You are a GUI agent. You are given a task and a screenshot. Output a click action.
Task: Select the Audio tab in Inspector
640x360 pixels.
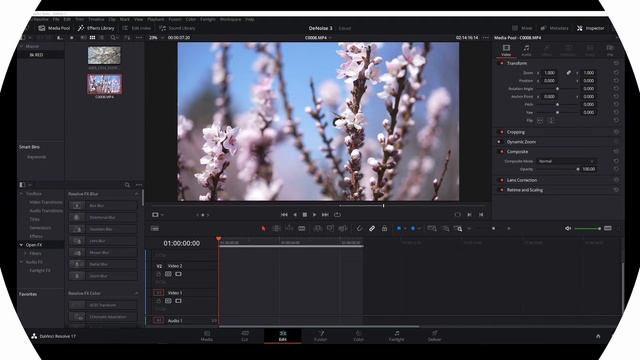point(526,50)
